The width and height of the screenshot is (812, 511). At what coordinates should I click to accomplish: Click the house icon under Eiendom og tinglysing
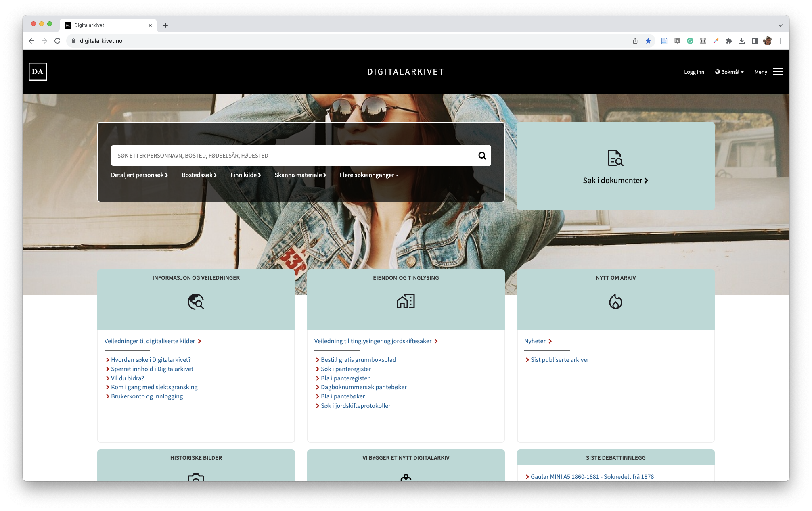(x=406, y=301)
